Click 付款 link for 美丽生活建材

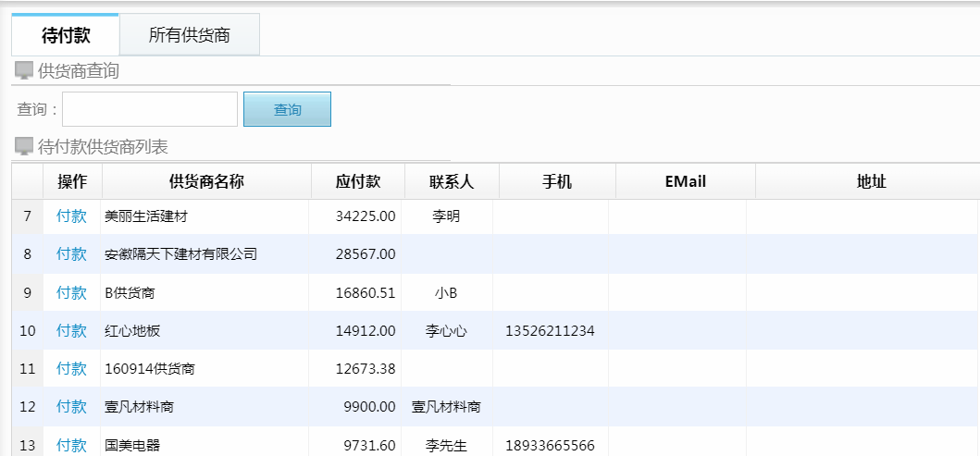pyautogui.click(x=71, y=216)
